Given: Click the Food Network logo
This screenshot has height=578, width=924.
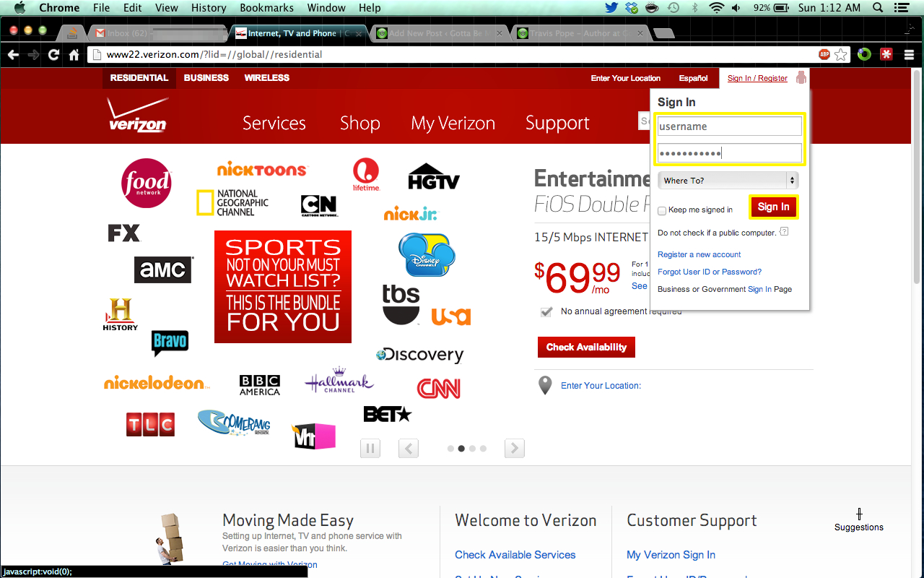Looking at the screenshot, I should tap(147, 184).
